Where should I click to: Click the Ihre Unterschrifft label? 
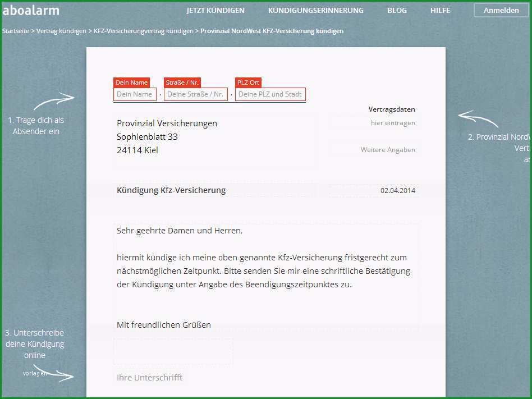pos(149,378)
